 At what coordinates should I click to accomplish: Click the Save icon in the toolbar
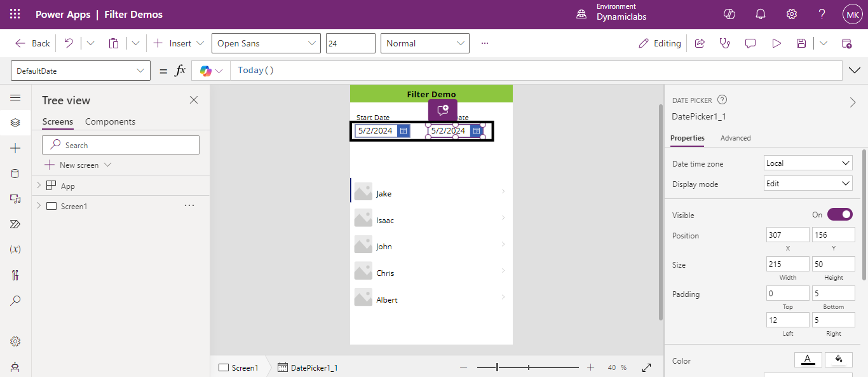(801, 43)
